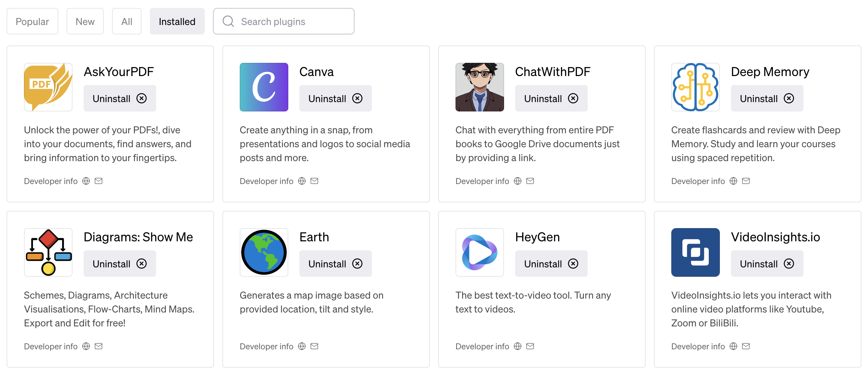Click the ChatWithPDF avatar icon
The width and height of the screenshot is (868, 375).
(x=479, y=87)
